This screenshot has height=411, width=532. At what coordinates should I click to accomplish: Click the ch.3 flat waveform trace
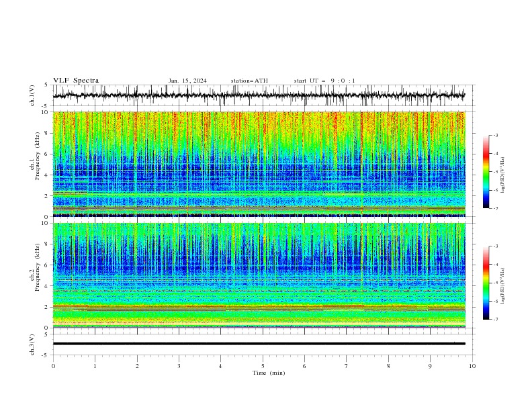tap(259, 344)
